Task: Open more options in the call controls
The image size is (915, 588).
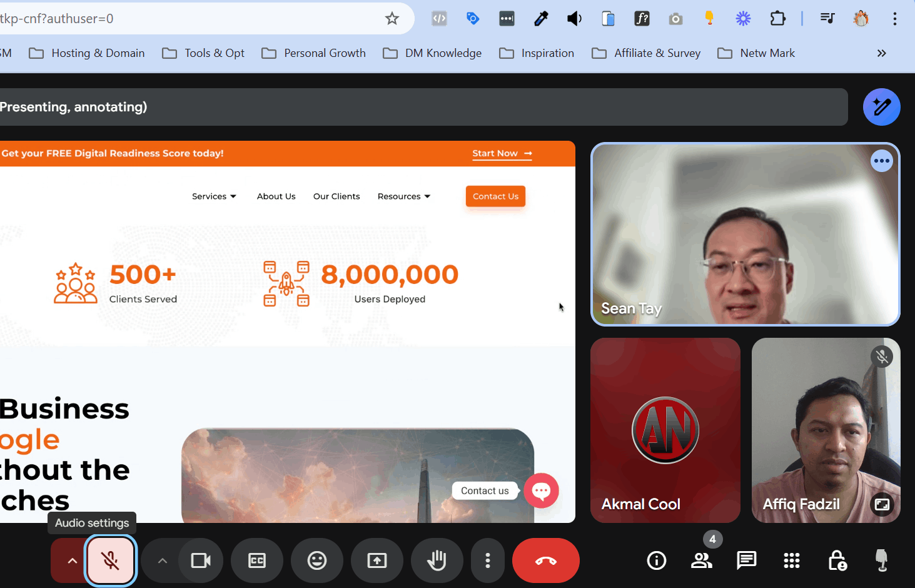Action: pyautogui.click(x=488, y=560)
